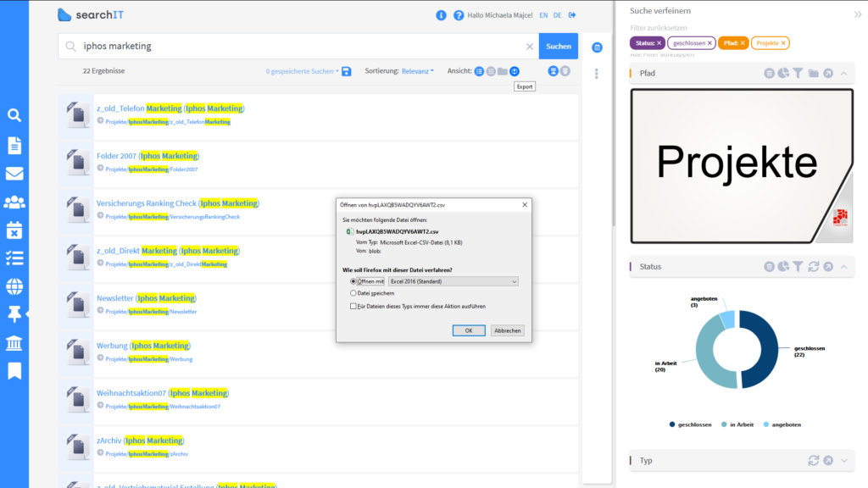
Task: Open the Relevanz sorting dropdown
Action: tap(417, 71)
